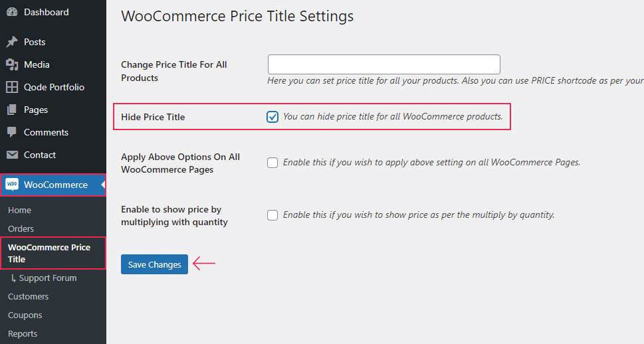Screen dimensions: 644x344
Task: Click the Contact envelope icon
Action: coord(12,155)
